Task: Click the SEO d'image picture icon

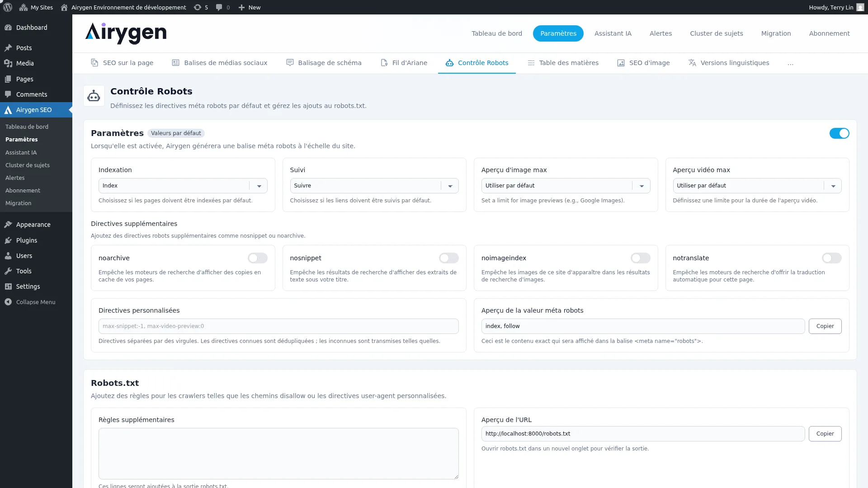Action: click(x=621, y=63)
